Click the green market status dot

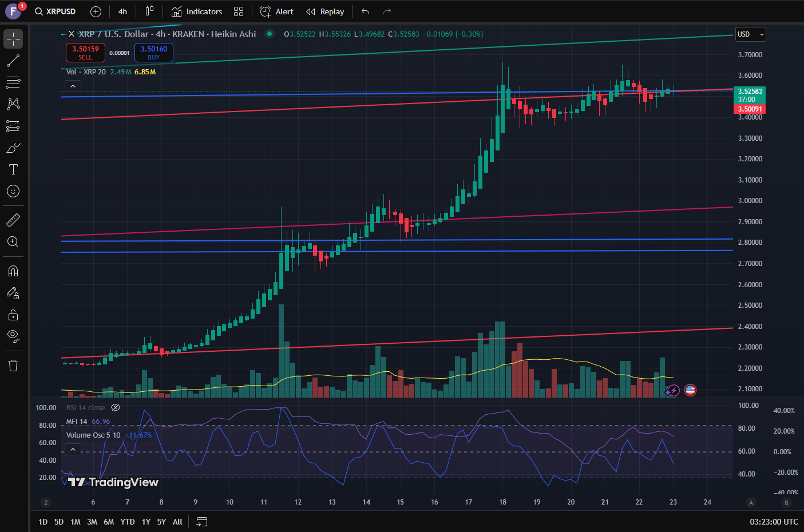(x=269, y=34)
